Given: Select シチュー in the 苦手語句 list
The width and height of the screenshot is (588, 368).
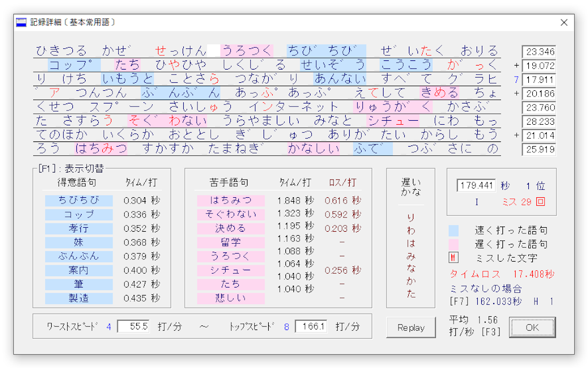Looking at the screenshot, I should tap(231, 270).
